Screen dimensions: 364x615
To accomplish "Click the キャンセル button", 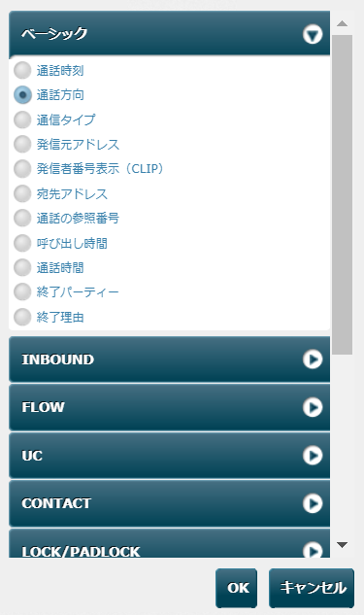I will [312, 588].
